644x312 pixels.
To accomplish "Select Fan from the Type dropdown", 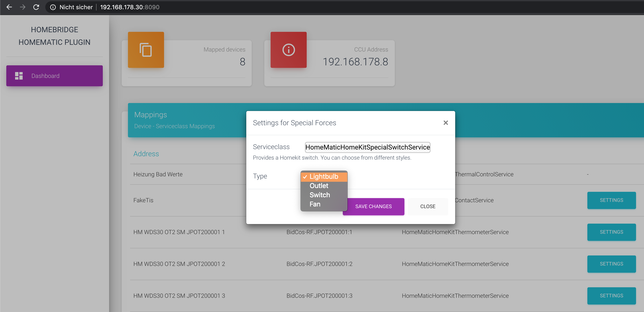I will (315, 204).
